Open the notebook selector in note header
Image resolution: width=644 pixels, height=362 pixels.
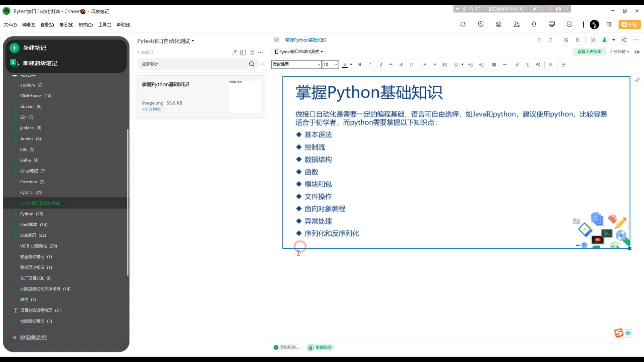(299, 52)
